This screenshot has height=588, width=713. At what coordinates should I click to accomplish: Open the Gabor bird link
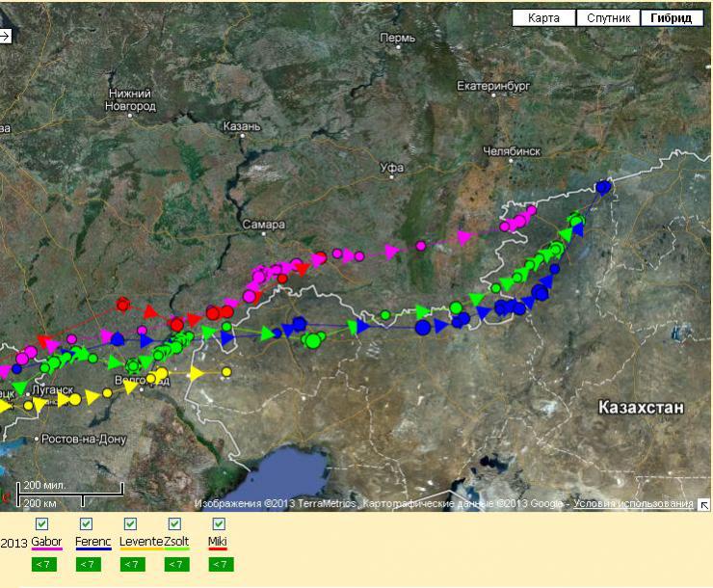pyautogui.click(x=46, y=543)
